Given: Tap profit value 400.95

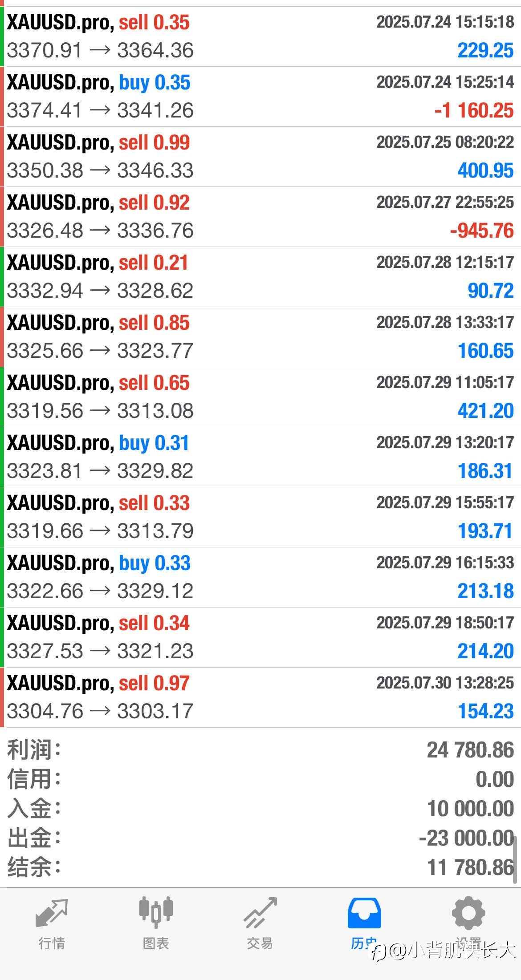Looking at the screenshot, I should pos(485,170).
